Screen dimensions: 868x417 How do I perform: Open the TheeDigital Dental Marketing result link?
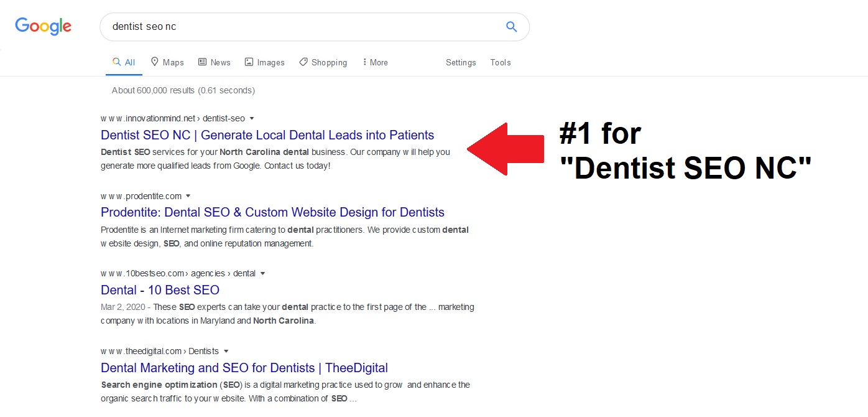(244, 368)
